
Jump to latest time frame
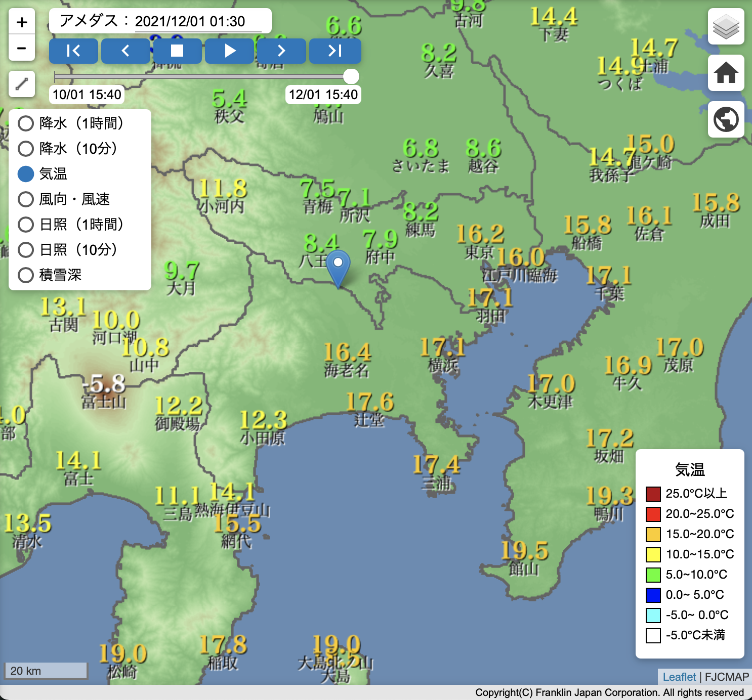pyautogui.click(x=335, y=51)
